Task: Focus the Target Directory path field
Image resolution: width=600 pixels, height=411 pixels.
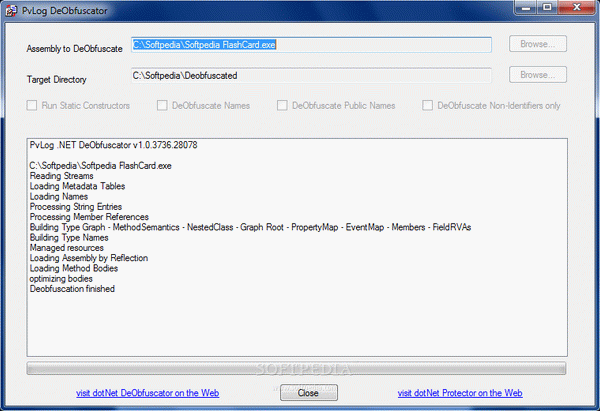Action: tap(311, 75)
